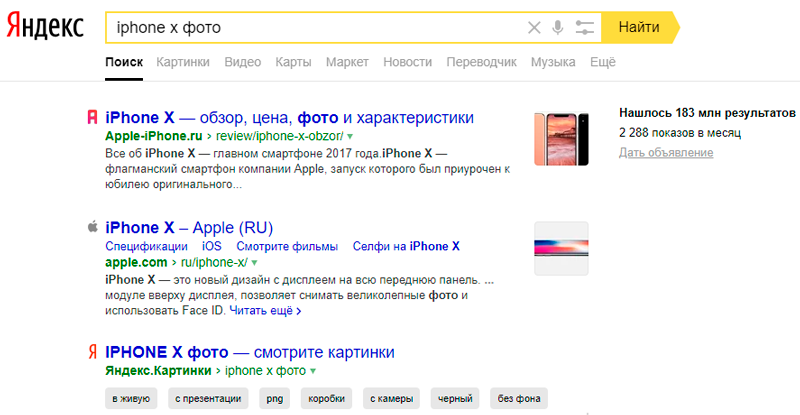The height and width of the screenshot is (415, 800).
Task: Select the с презентации filter chip
Action: (x=208, y=399)
